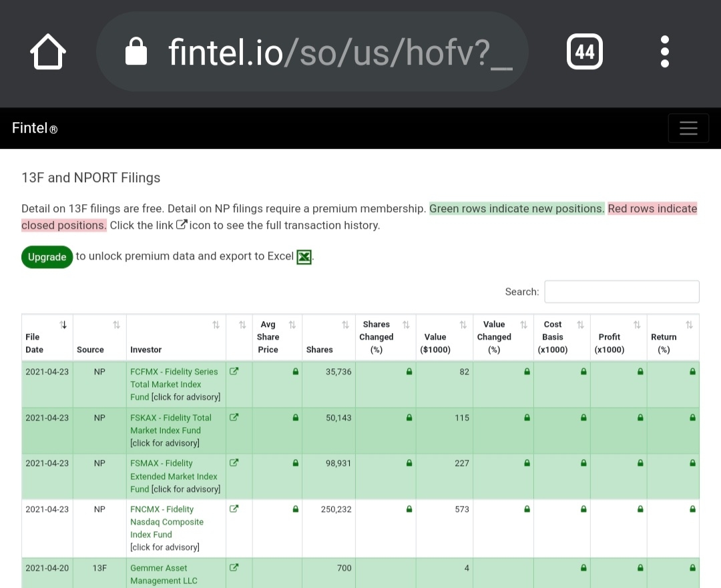Click the 13F and NPORT Filings heading
Image resolution: width=721 pixels, height=588 pixels.
[x=91, y=178]
